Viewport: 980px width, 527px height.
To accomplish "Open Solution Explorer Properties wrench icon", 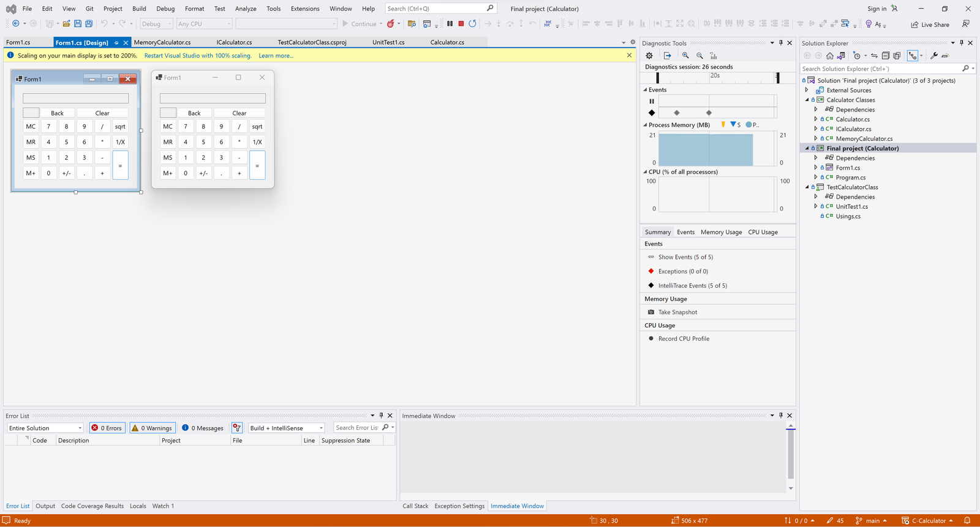I will coord(934,56).
